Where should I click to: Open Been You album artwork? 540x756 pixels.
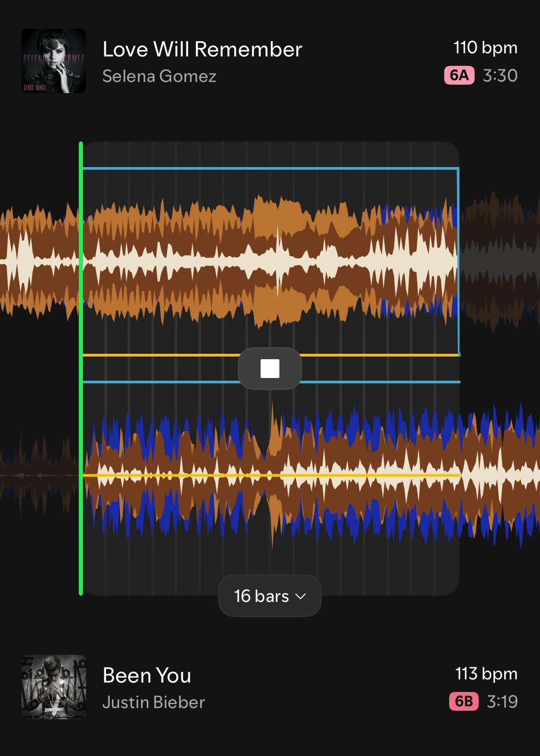[54, 687]
